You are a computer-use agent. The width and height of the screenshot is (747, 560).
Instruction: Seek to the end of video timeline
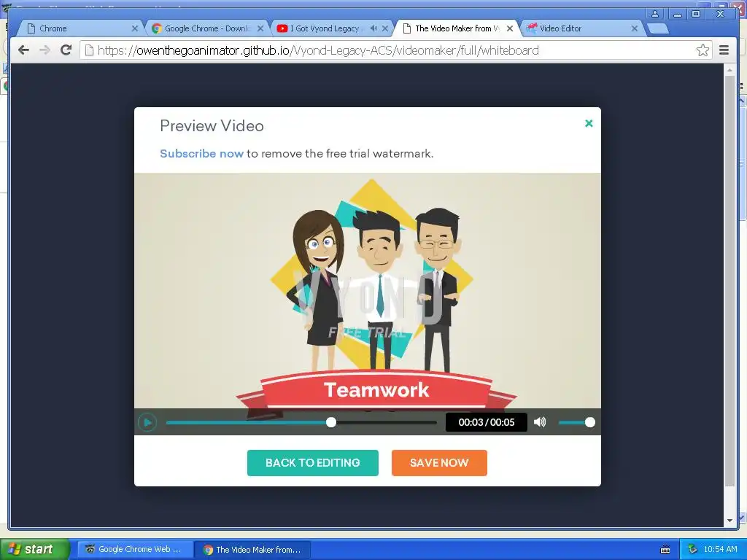pos(436,422)
